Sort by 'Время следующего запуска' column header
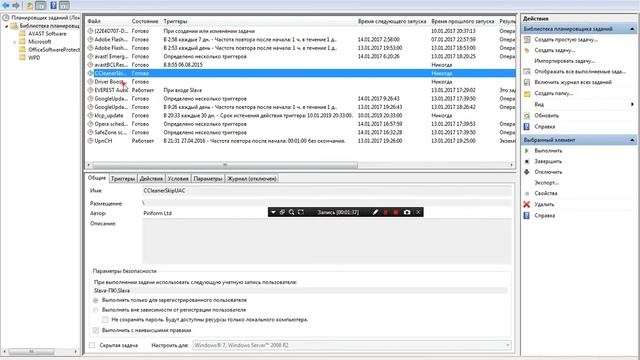 392,21
